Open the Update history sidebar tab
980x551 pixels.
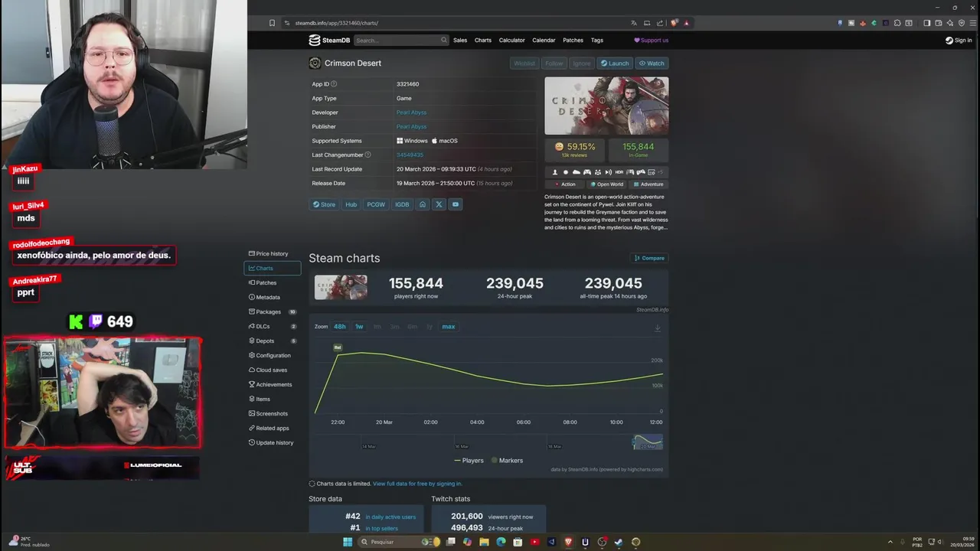tap(273, 442)
